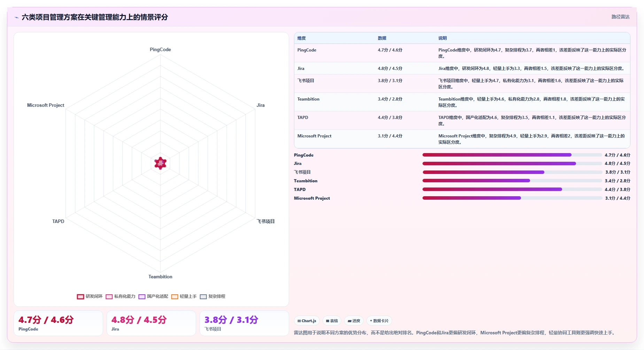Toggle the 研发闭环 legend swatch
Image resolution: width=644 pixels, height=350 pixels.
coord(80,296)
